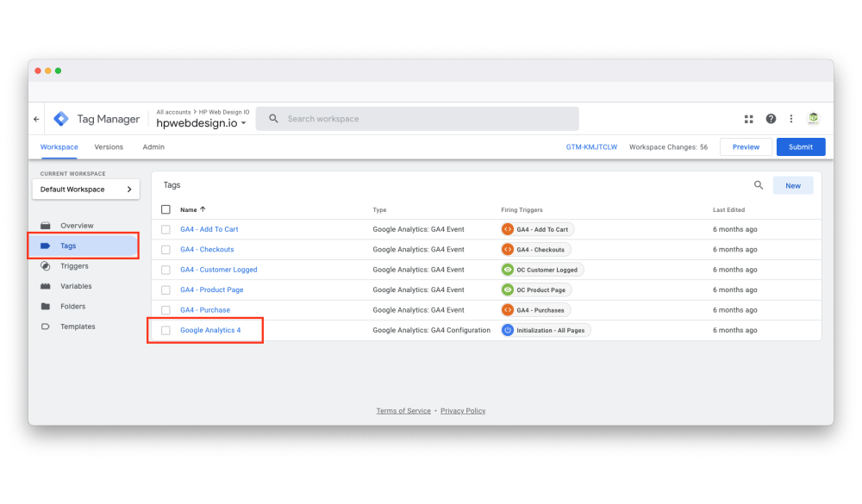Tick the Google Analytics 4 tag checkbox
The image size is (862, 504).
166,331
